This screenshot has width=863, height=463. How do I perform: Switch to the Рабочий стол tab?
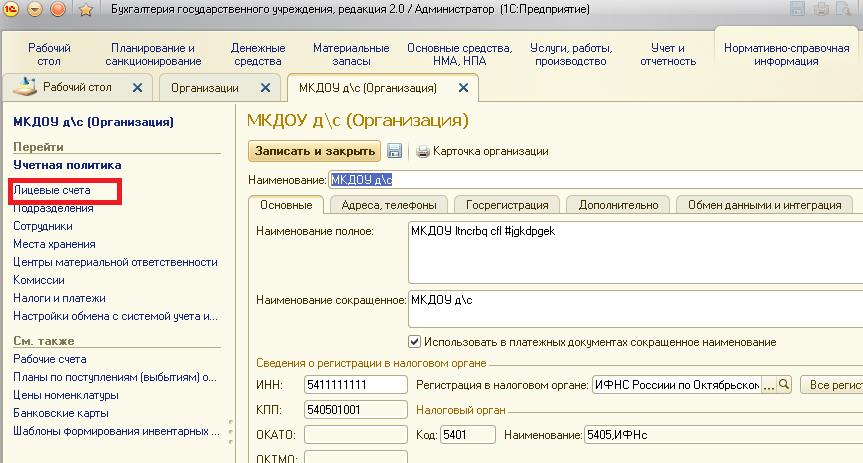[x=77, y=87]
